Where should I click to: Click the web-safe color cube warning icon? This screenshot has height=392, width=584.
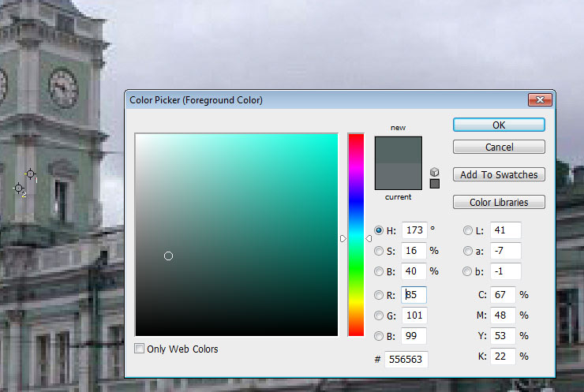coord(434,171)
